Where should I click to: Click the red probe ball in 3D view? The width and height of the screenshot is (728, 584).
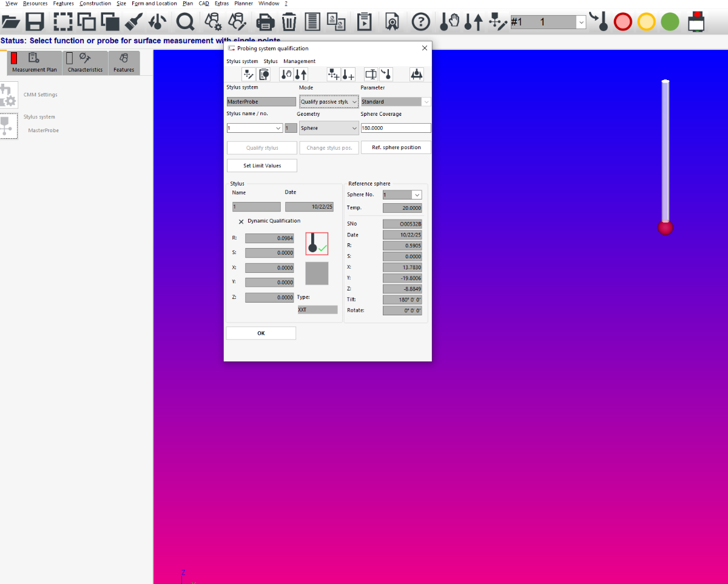pyautogui.click(x=666, y=227)
